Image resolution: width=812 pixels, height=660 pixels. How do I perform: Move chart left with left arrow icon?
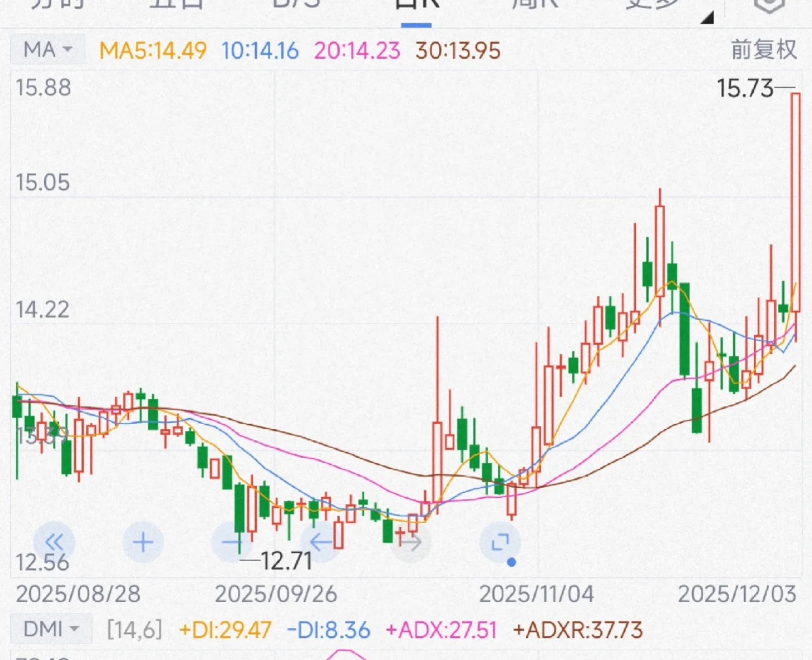(x=320, y=542)
